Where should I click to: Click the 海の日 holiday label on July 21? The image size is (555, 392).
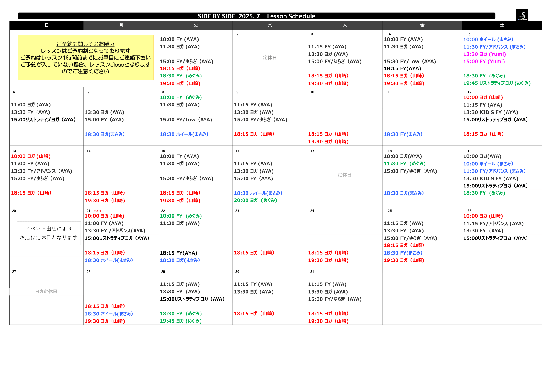98,211
